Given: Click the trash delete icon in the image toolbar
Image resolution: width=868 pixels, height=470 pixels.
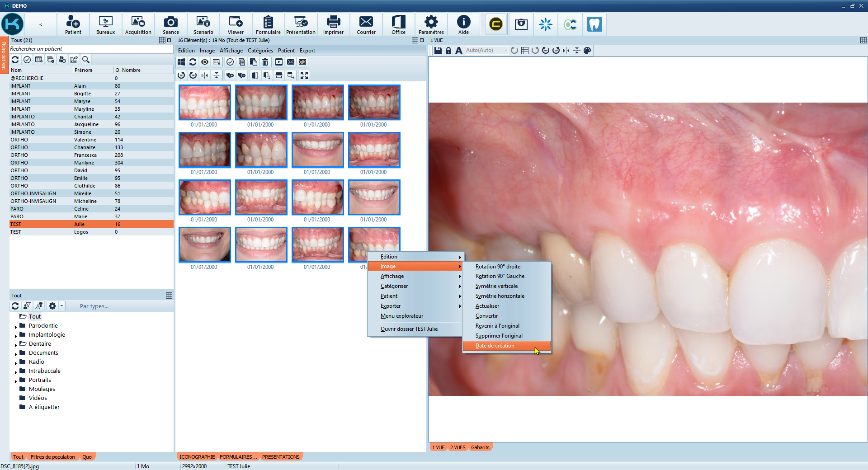Looking at the screenshot, I should [265, 62].
